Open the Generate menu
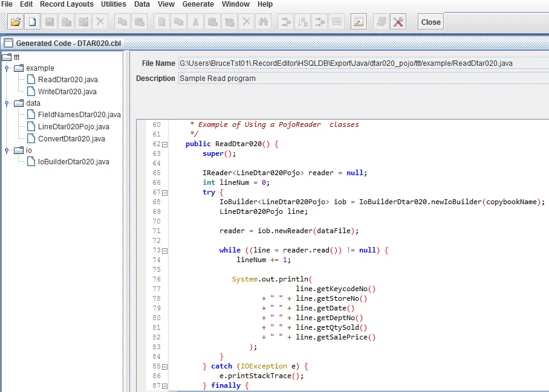 click(198, 4)
